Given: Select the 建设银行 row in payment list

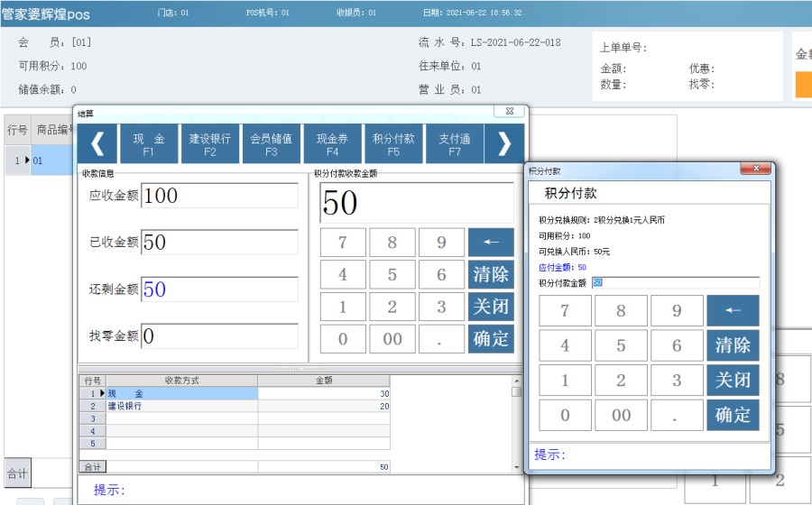Looking at the screenshot, I should (x=182, y=406).
